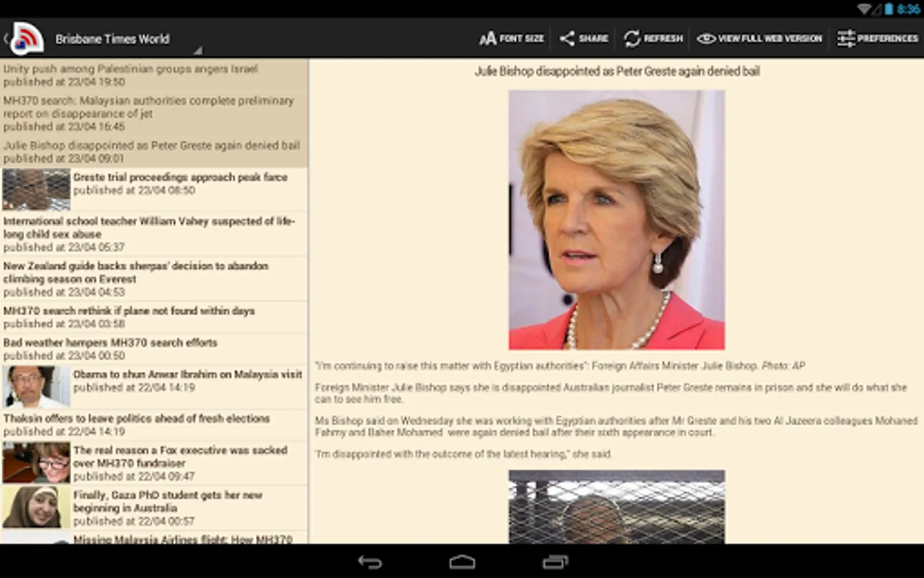Open William Vahey child sex abuse story
Screen dimensions: 924x578
(x=154, y=234)
